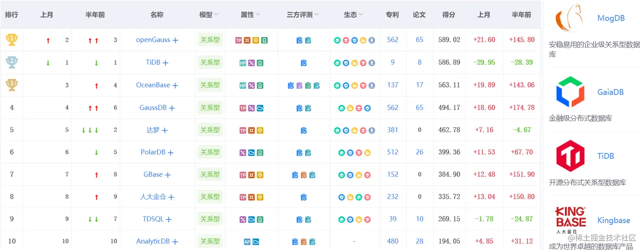The height and width of the screenshot is (250, 644).
Task: Expand the plus sign next to TiDB in table
Action: (165, 63)
